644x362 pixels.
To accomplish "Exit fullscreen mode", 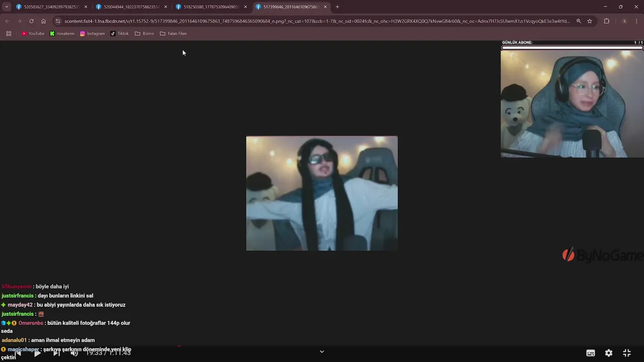I will click(x=627, y=353).
